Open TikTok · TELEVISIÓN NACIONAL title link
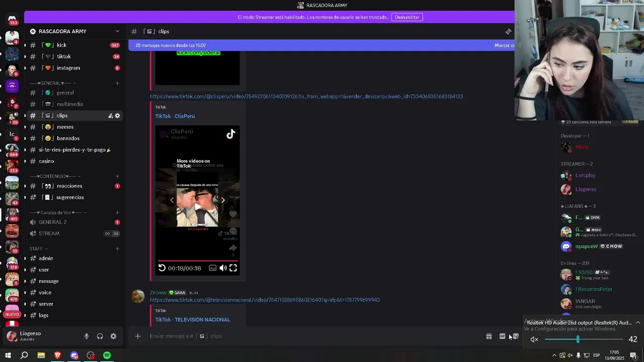The height and width of the screenshot is (362, 644). [192, 320]
